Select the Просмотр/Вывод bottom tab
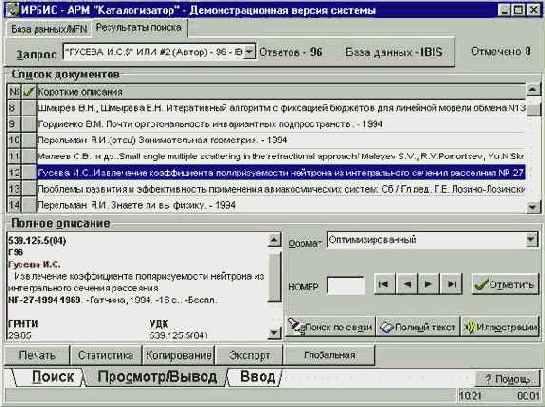This screenshot has width=545, height=407. (157, 377)
